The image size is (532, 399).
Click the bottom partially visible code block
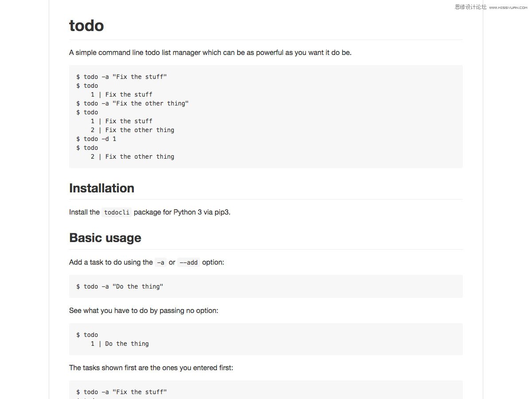pyautogui.click(x=266, y=390)
